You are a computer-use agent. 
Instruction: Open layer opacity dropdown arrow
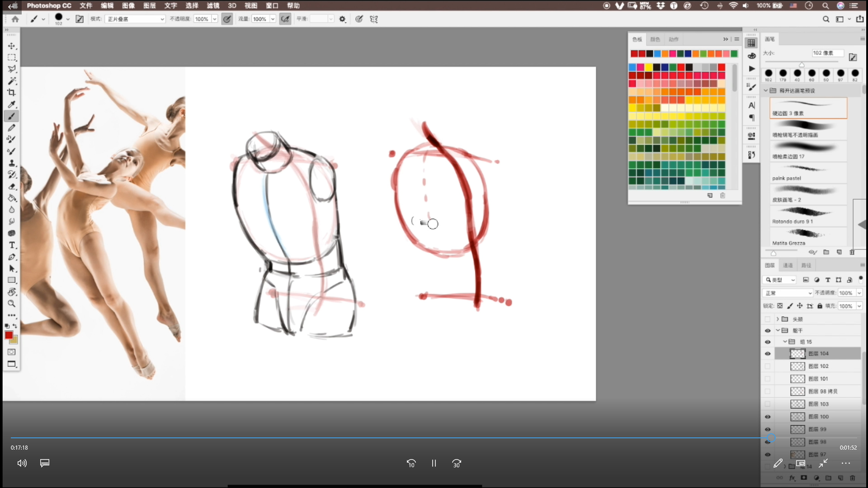coord(859,293)
